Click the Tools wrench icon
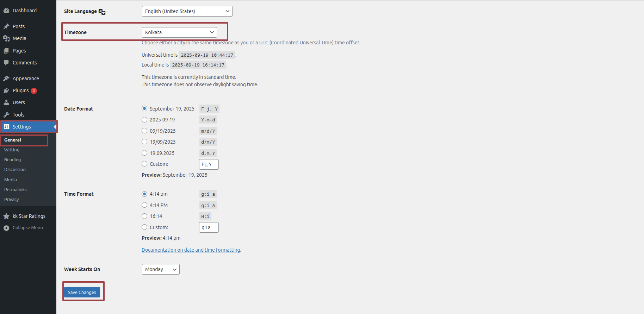644x314 pixels. 6,115
